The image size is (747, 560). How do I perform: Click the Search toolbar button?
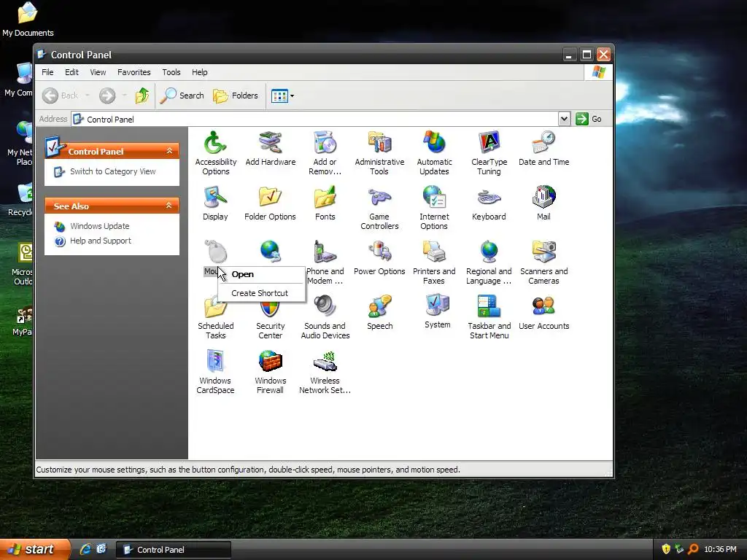pyautogui.click(x=182, y=96)
